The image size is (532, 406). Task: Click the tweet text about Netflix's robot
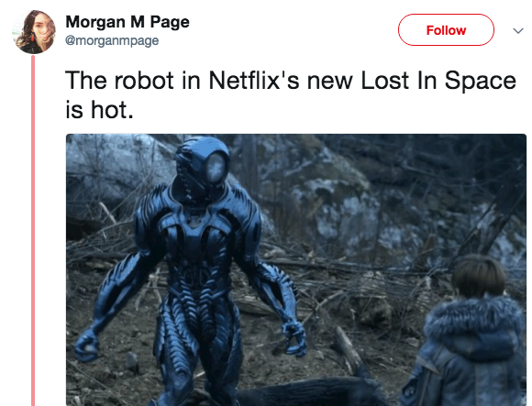[x=291, y=95]
